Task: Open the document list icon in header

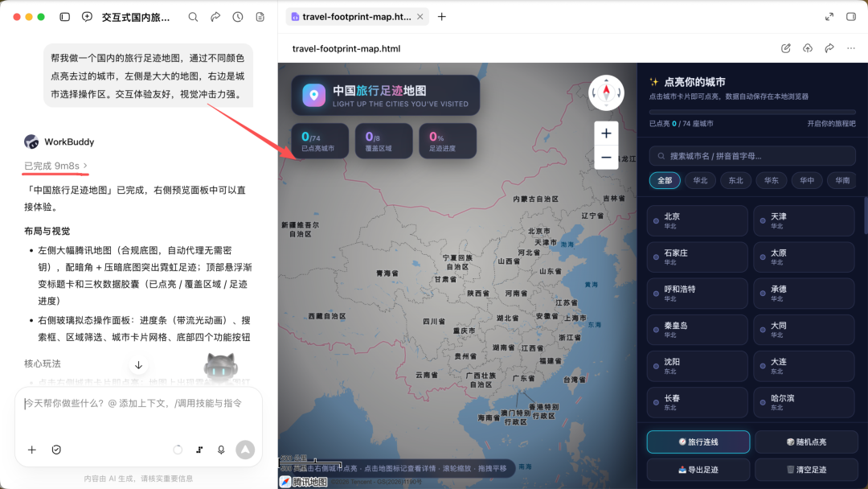Action: point(260,17)
